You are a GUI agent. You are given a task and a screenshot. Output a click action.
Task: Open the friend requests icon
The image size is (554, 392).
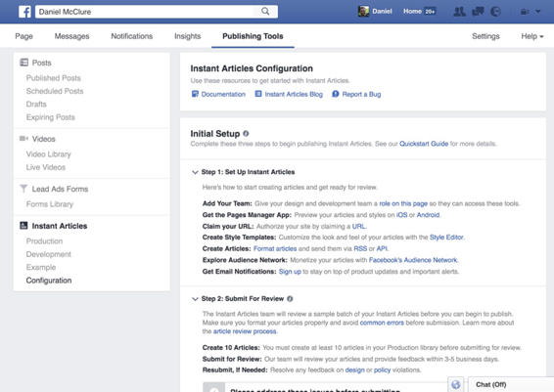click(459, 12)
